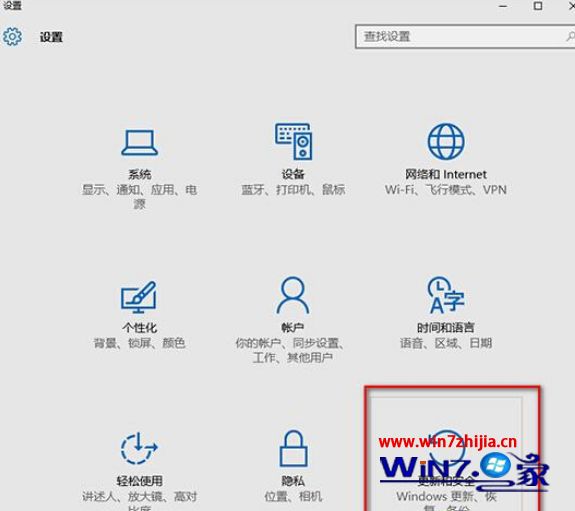Click the settings gear icon in header
Image resolution: width=575 pixels, height=511 pixels.
[x=12, y=36]
